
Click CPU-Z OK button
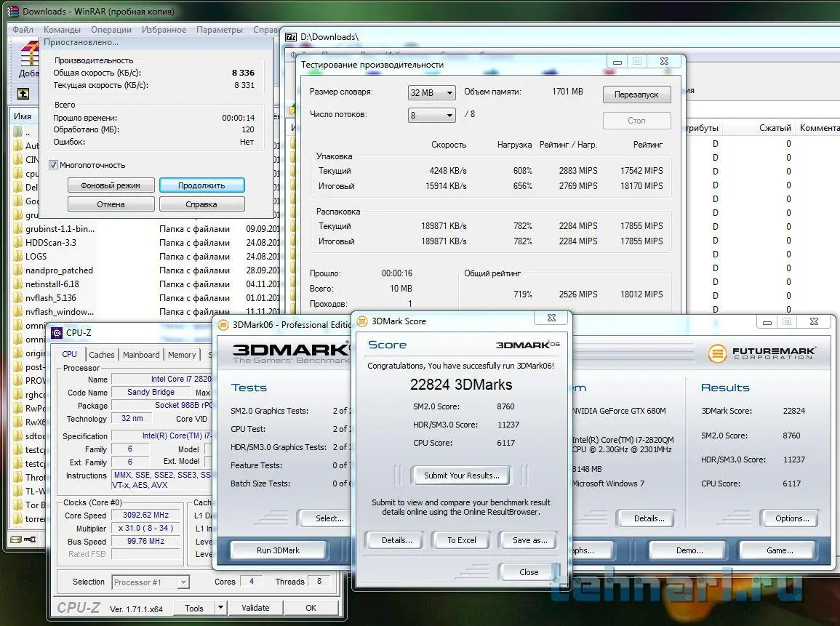pos(311,608)
